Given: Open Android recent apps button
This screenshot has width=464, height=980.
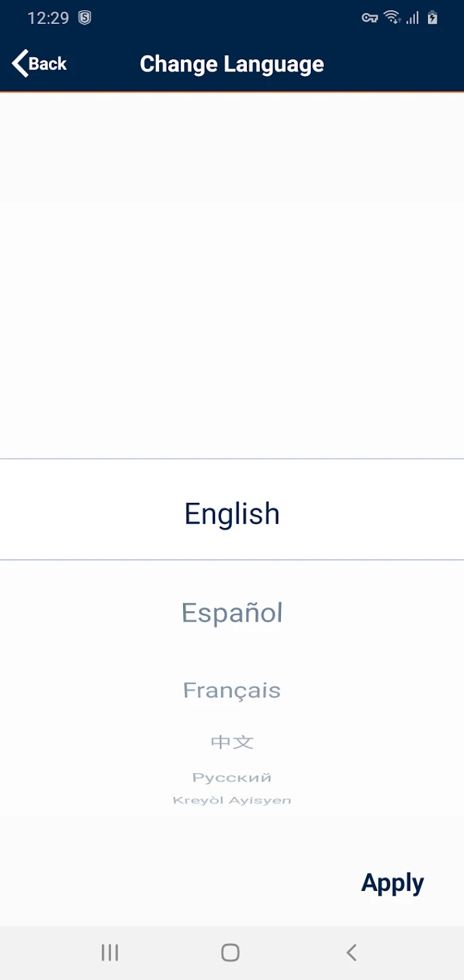Looking at the screenshot, I should click(x=110, y=952).
